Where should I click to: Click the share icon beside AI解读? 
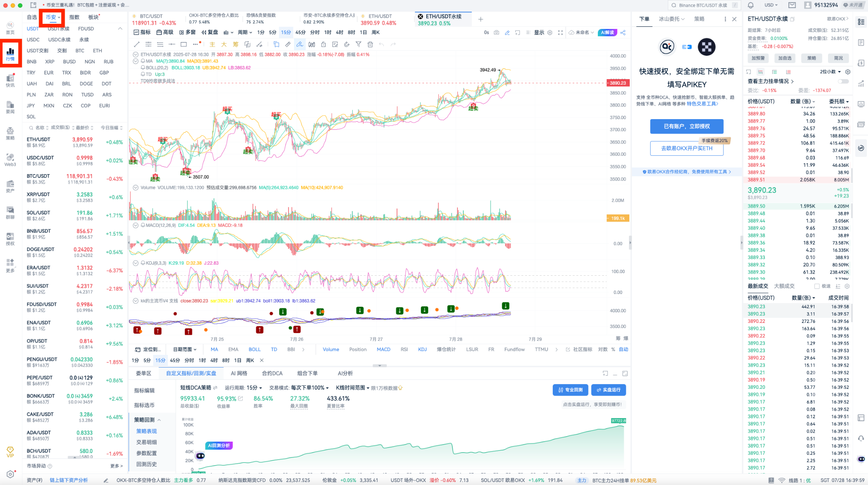(x=623, y=32)
